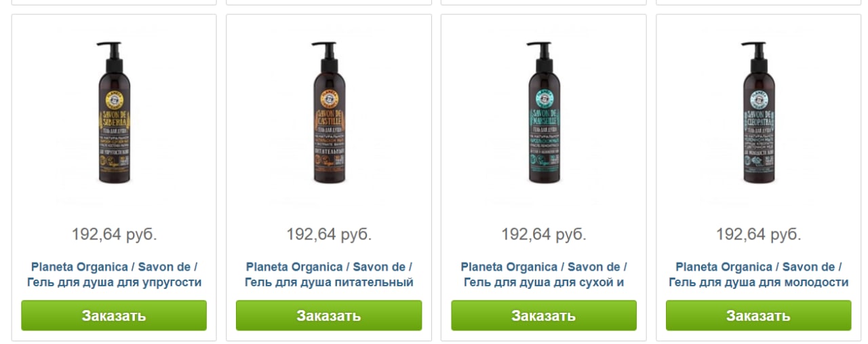
Task: Open the Savon de Marseille bottle image
Action: pyautogui.click(x=544, y=113)
